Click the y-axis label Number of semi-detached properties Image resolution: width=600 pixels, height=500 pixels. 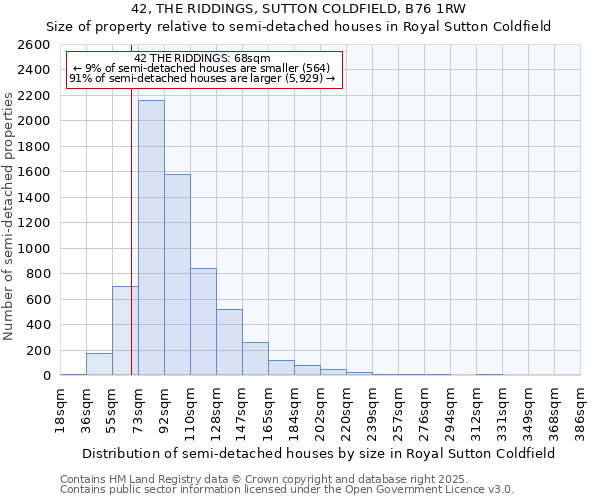click(x=10, y=215)
